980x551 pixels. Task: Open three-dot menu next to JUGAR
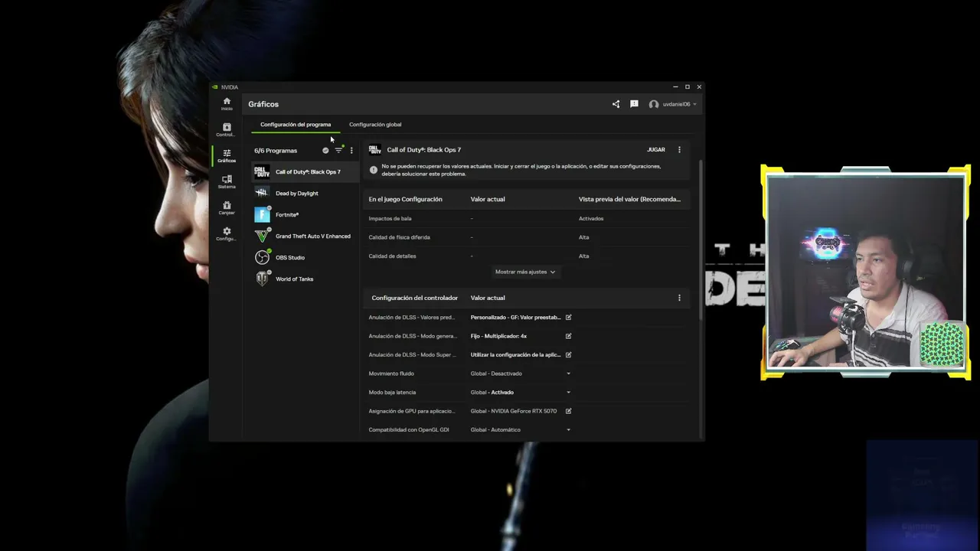click(x=679, y=150)
